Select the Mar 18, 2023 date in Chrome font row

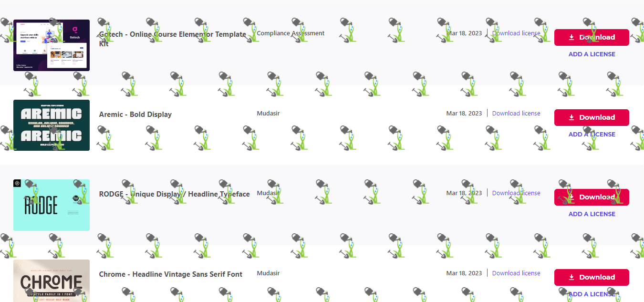pyautogui.click(x=464, y=273)
